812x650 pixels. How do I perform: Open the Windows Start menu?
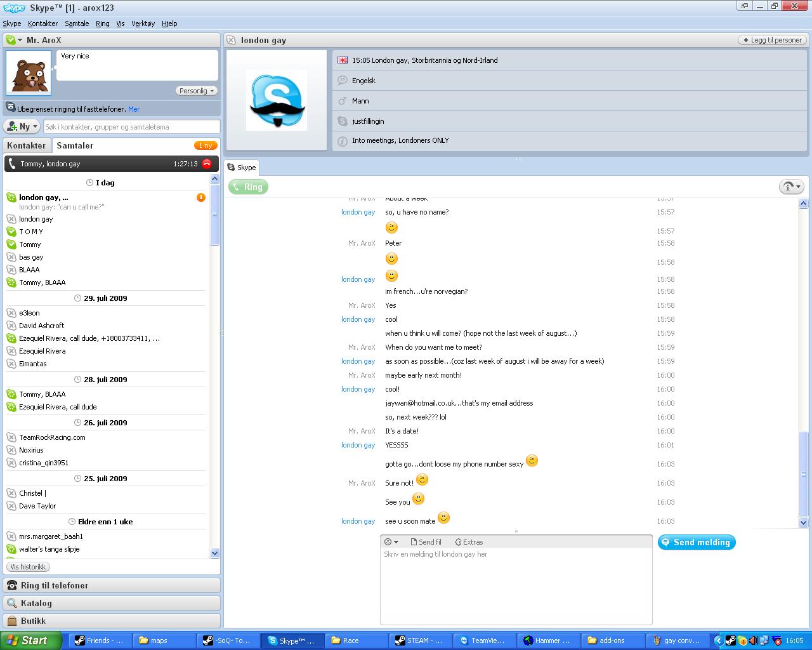click(30, 640)
